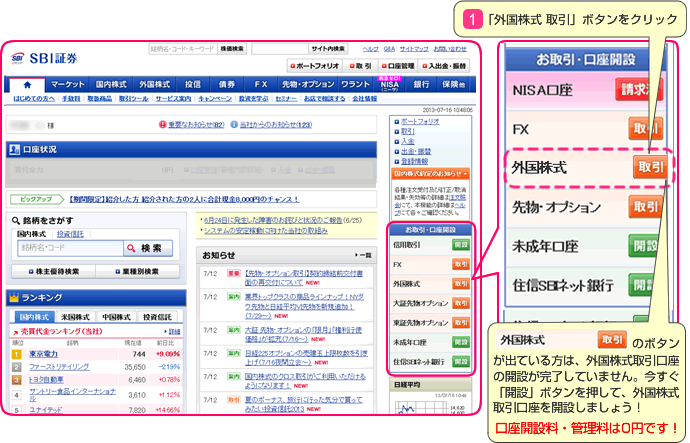Select the 中国株式 ranking tab
Viewport: 690px width, 443px height.
coord(117,317)
